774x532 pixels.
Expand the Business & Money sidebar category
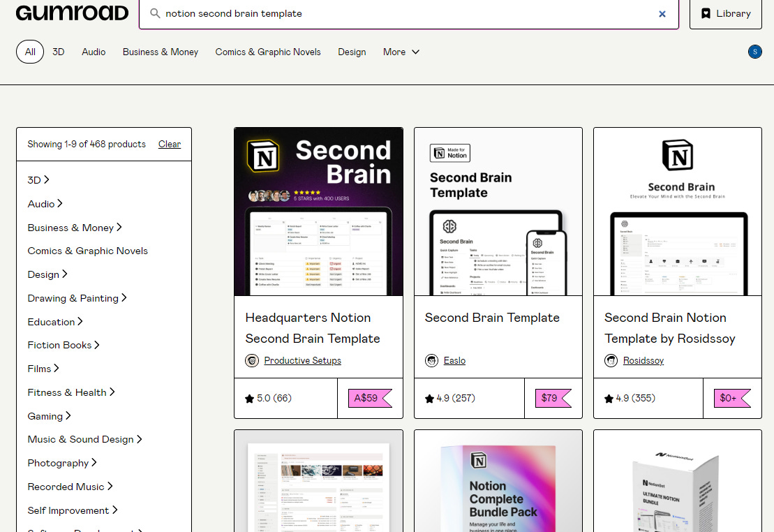tap(75, 227)
